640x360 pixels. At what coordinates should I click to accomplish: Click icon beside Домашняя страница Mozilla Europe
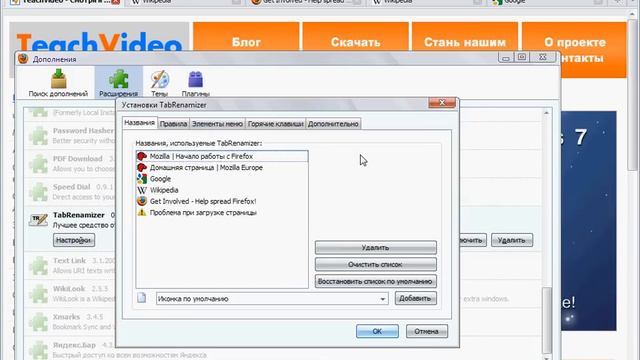coord(142,167)
